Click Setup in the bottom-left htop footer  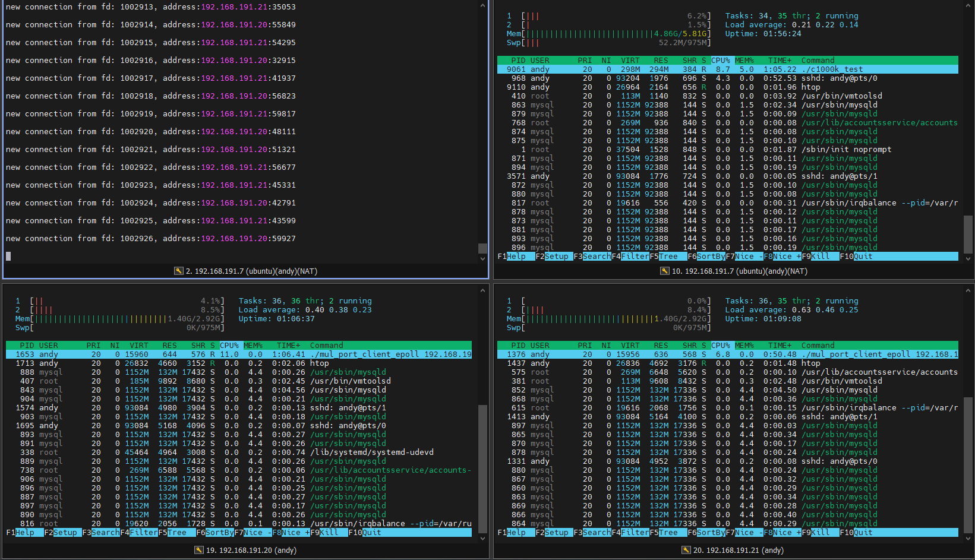coord(65,533)
